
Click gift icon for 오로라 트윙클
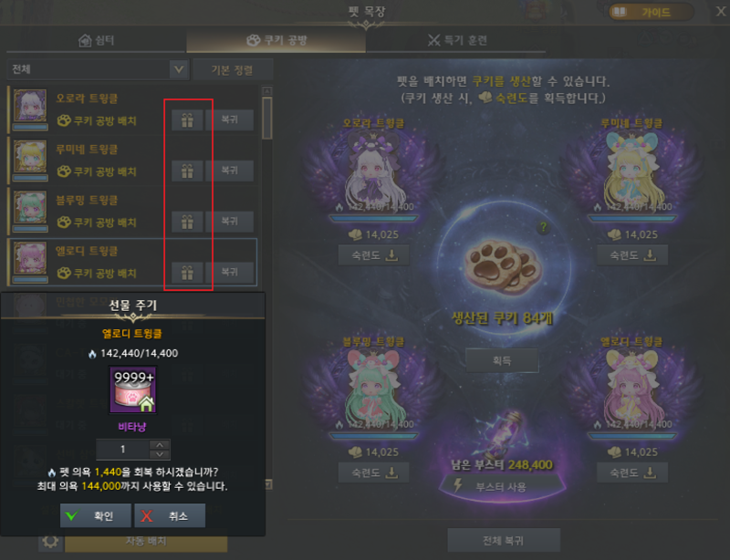click(x=187, y=120)
